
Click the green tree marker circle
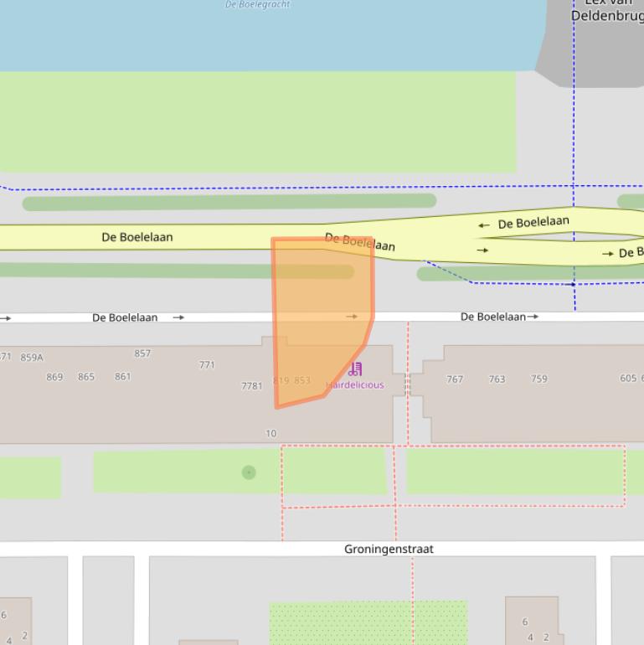[249, 472]
